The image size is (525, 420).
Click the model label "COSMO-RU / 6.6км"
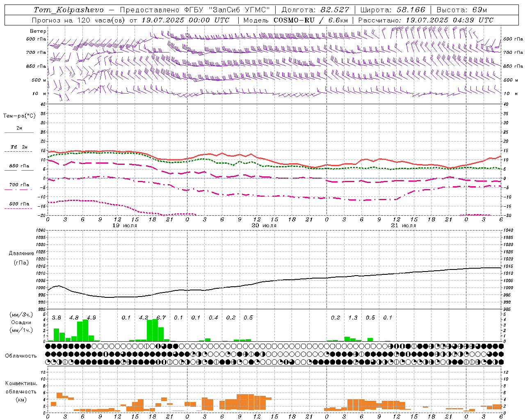[x=311, y=20]
